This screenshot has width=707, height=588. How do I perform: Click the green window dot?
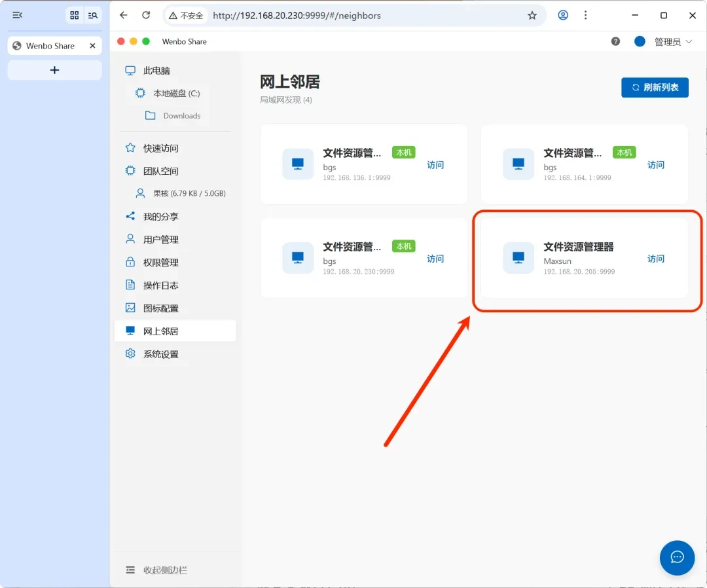(x=145, y=41)
